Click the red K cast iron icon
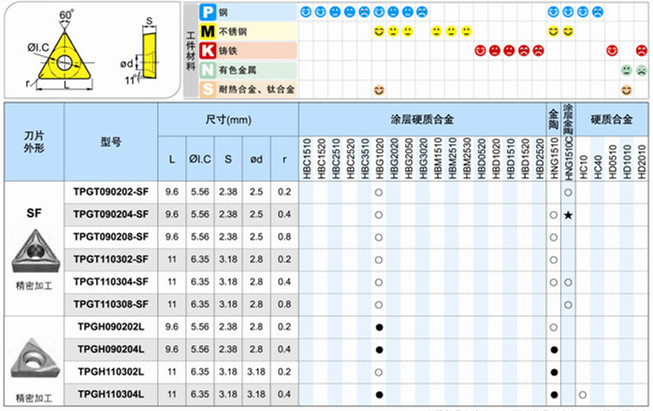This screenshot has height=411, width=653. pos(206,51)
